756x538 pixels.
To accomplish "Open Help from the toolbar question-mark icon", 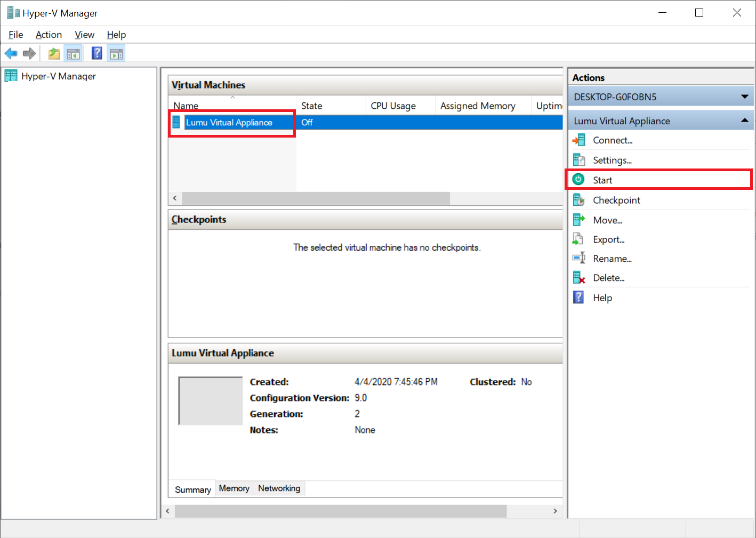I will pyautogui.click(x=96, y=53).
